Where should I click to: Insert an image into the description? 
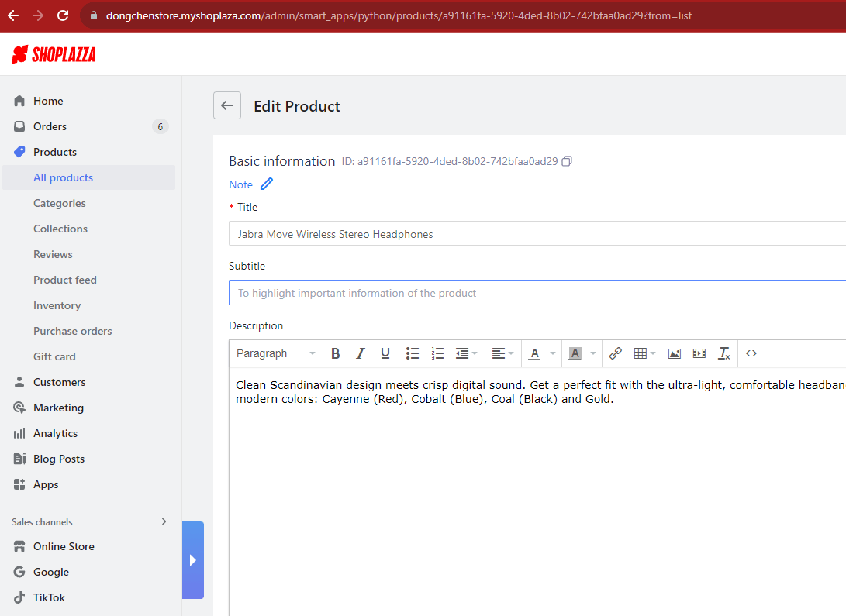[675, 353]
